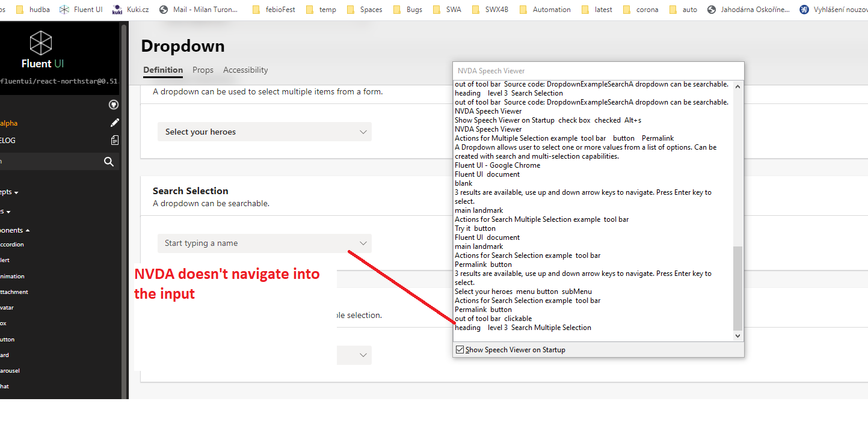Viewport: 868px width, 431px height.
Task: Uncheck Show Speech Viewer on Startup
Action: click(x=460, y=349)
